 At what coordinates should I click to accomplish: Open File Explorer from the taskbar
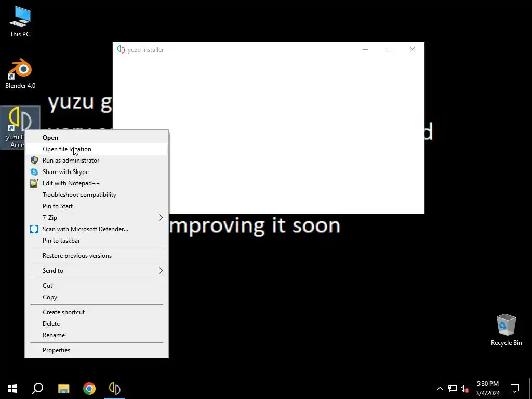click(x=63, y=389)
